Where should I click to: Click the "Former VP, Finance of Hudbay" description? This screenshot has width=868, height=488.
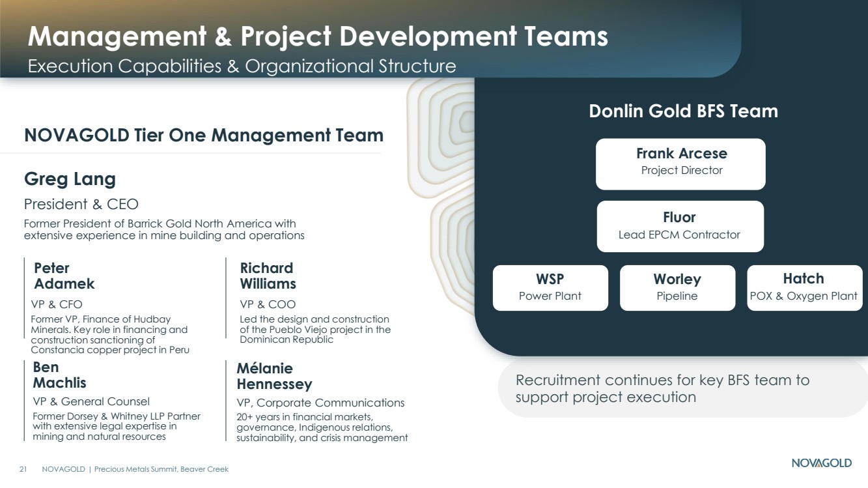(110, 334)
